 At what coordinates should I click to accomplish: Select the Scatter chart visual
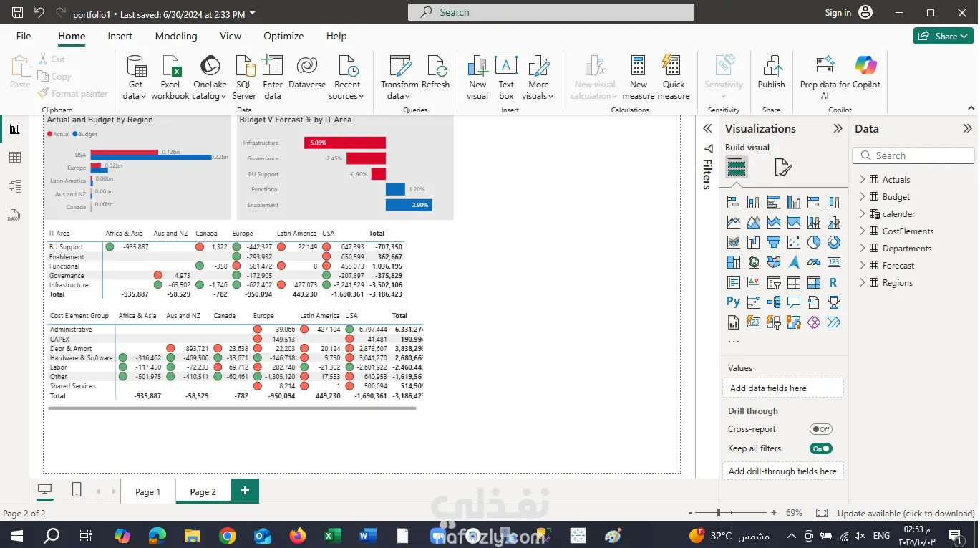pyautogui.click(x=793, y=242)
